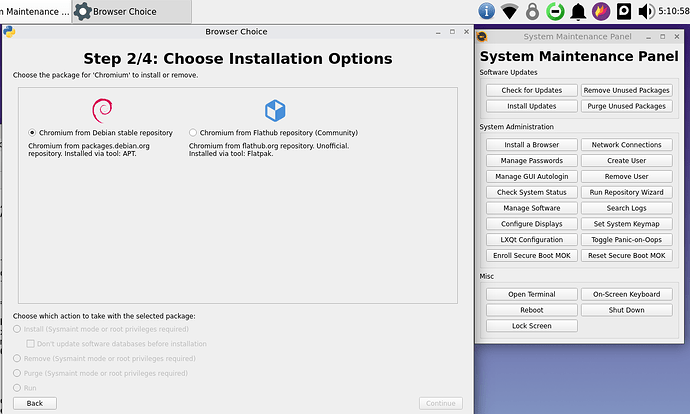Choose the Remove action radio button
The height and width of the screenshot is (414, 690).
tap(17, 358)
